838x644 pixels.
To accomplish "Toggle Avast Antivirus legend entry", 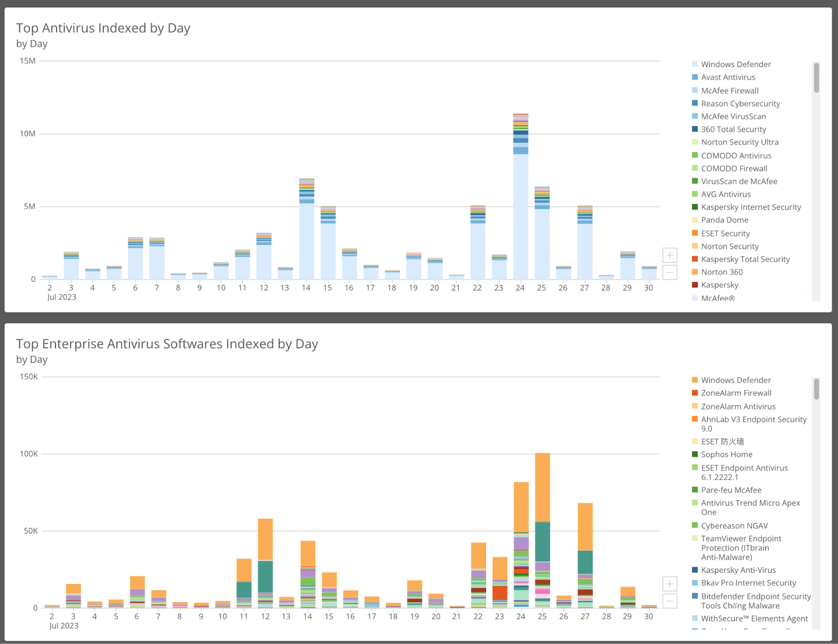I will tap(723, 77).
